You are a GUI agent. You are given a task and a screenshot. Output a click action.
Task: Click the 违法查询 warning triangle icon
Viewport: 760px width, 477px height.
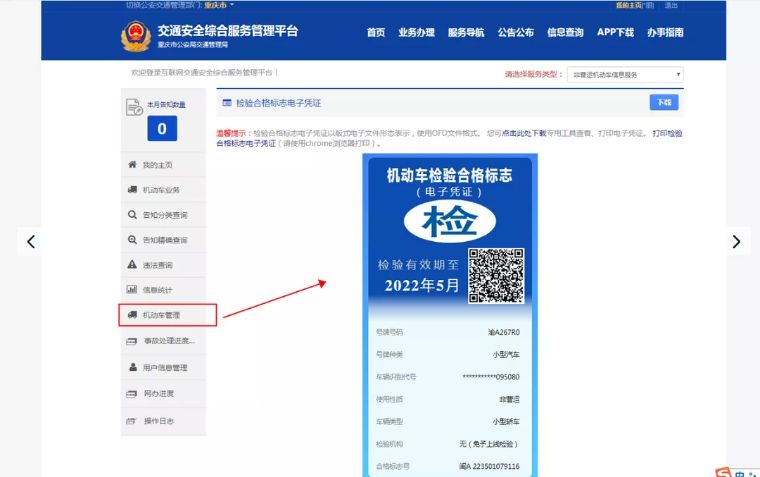click(x=132, y=264)
